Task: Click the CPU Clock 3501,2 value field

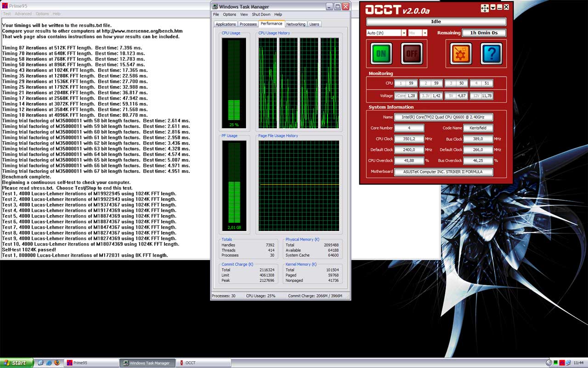Action: tap(409, 139)
